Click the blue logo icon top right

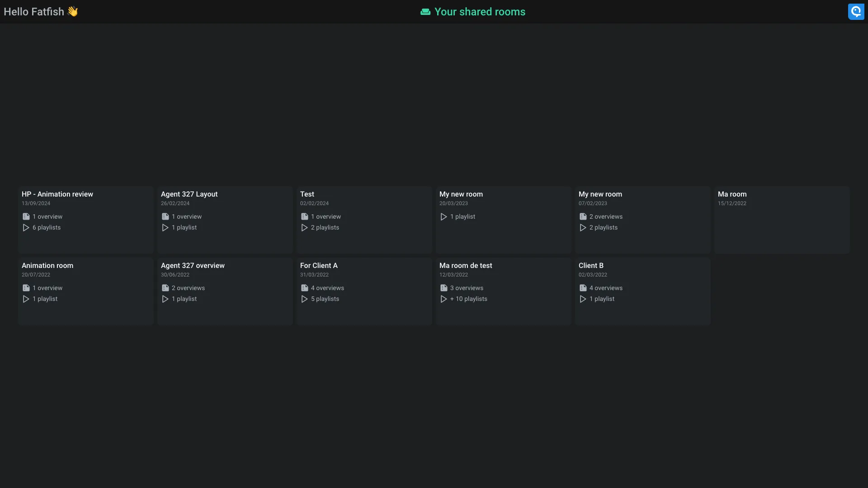(x=856, y=12)
